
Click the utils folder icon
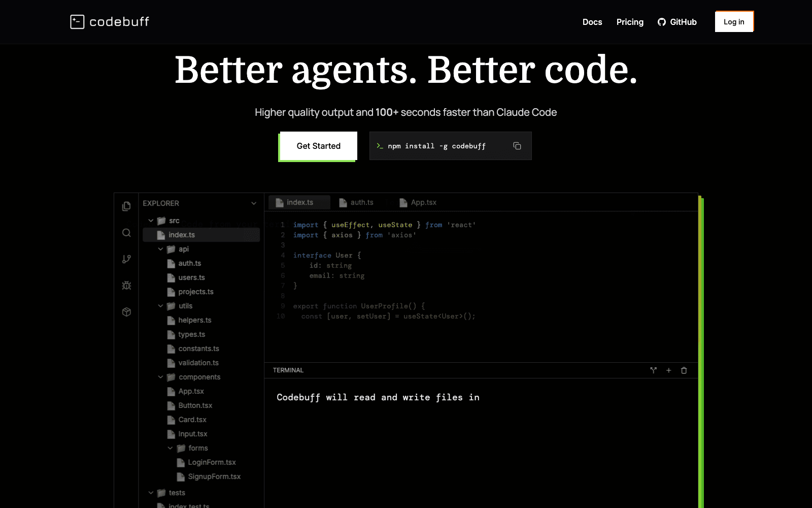(171, 306)
